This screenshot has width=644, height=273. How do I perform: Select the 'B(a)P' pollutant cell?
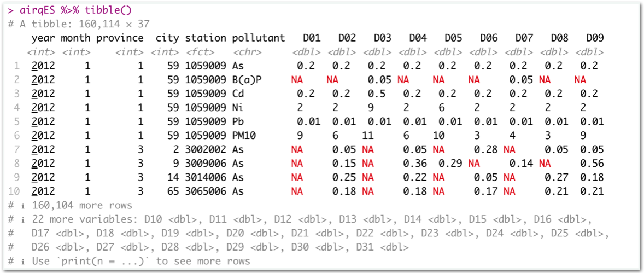pos(247,80)
